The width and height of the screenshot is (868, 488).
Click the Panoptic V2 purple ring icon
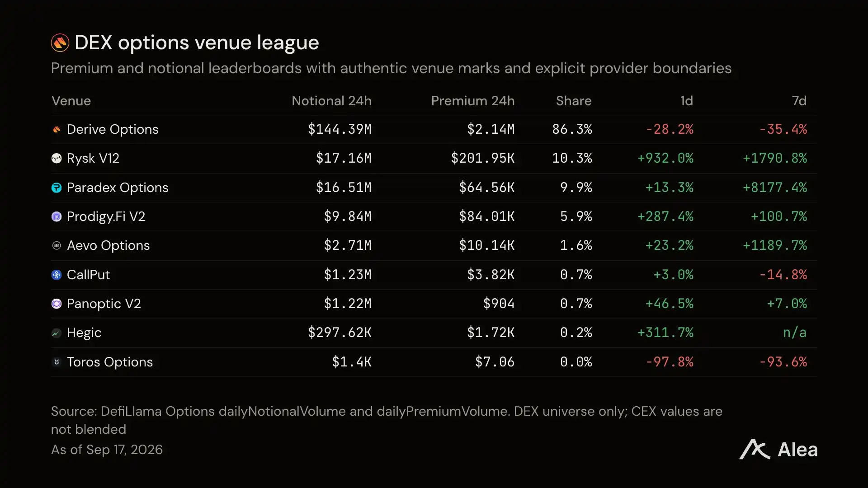(x=57, y=304)
